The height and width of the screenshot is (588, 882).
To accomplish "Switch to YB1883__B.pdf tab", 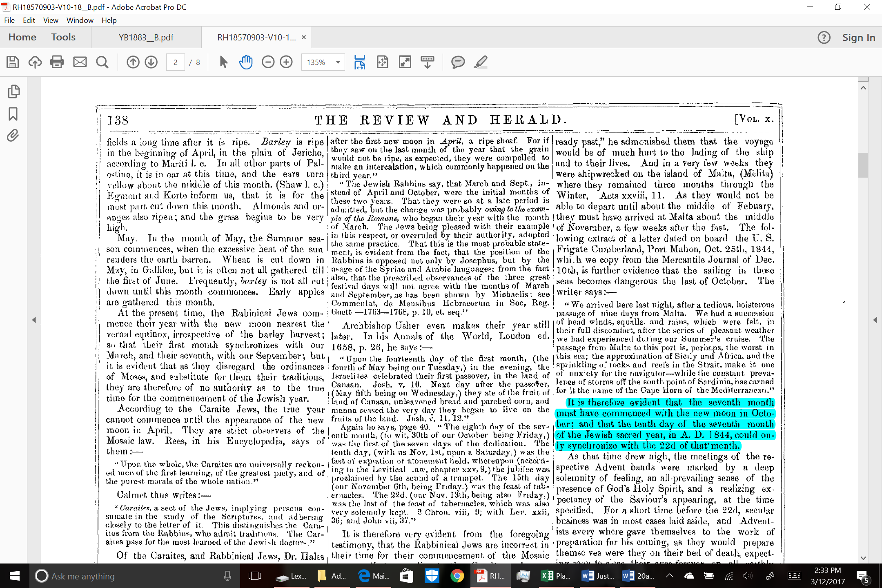I will pos(146,38).
